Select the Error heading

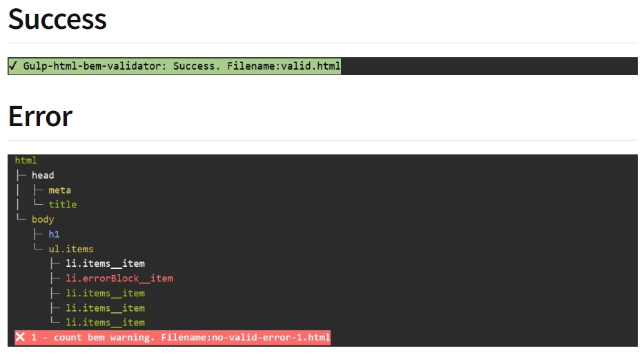(x=40, y=116)
